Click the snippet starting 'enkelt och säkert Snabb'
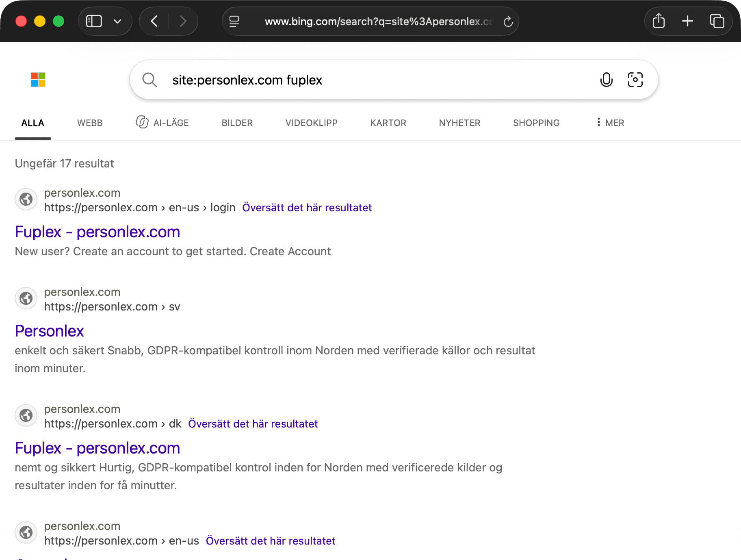Screen dimensions: 741x560 [275, 359]
